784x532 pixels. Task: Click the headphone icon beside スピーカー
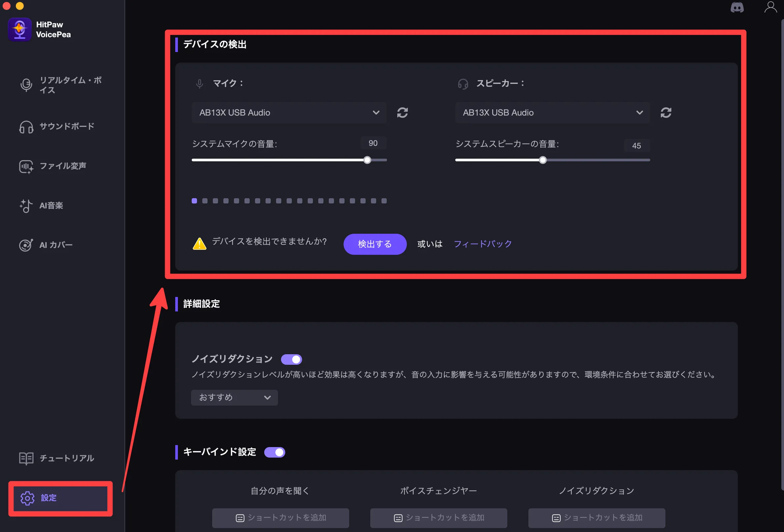tap(463, 84)
